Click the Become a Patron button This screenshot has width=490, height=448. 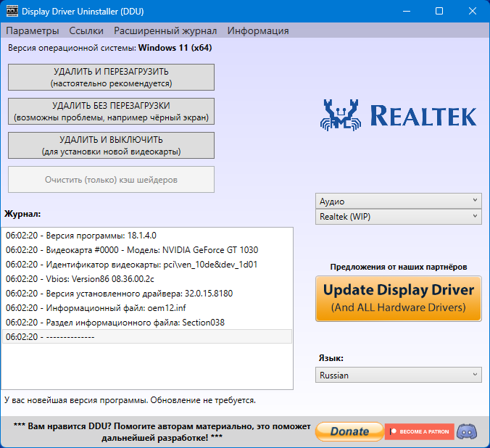420,431
